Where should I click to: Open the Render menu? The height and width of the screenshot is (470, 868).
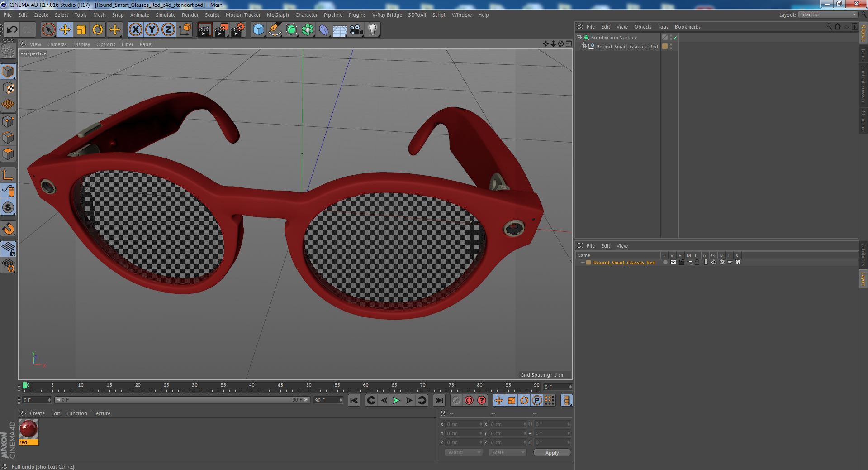coord(190,15)
